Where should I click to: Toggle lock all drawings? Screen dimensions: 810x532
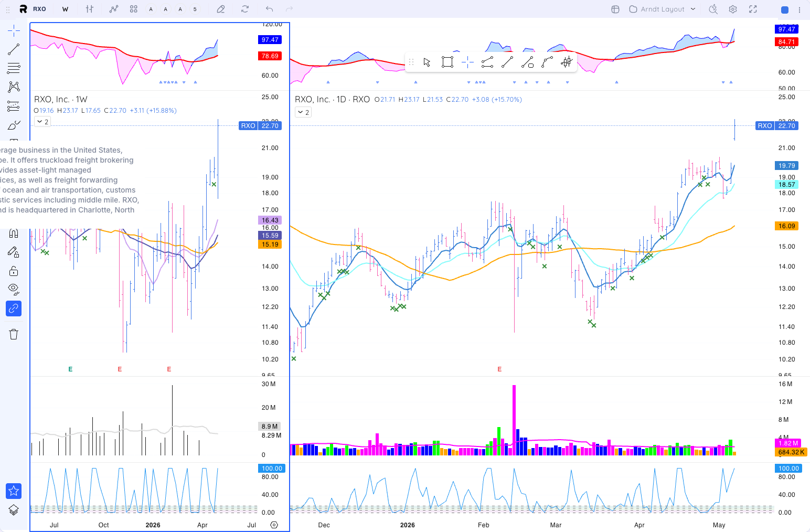(x=14, y=271)
